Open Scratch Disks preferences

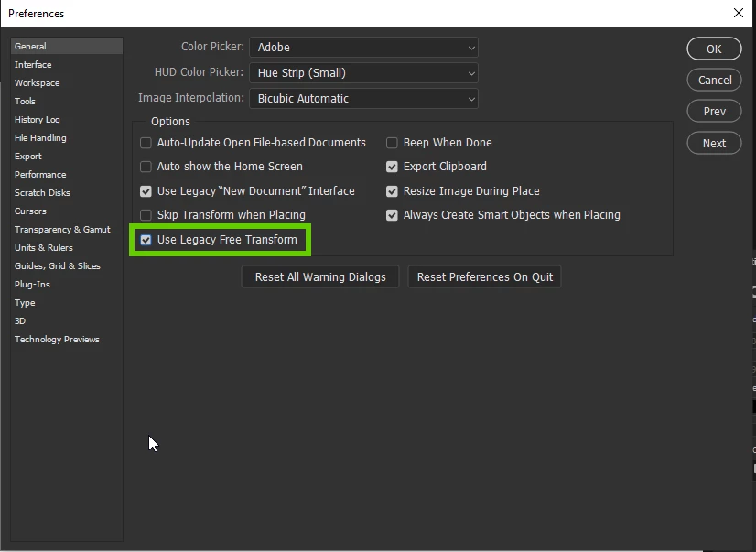(67, 193)
